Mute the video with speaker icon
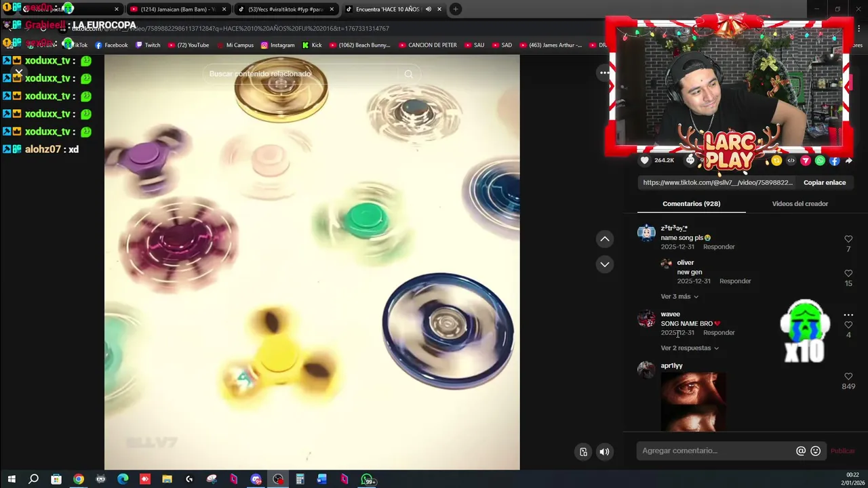This screenshot has width=868, height=488. [604, 452]
